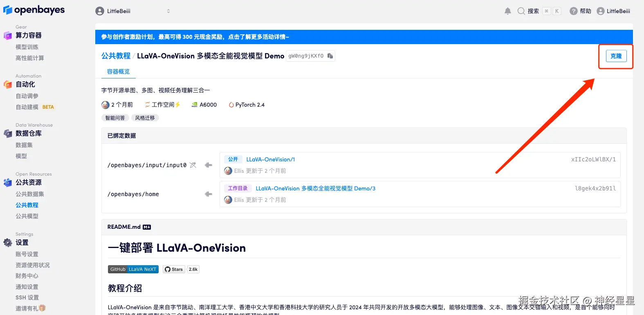Image resolution: width=644 pixels, height=315 pixels.
Task: Click the 公共资源 sidebar icon
Action: [x=8, y=182]
